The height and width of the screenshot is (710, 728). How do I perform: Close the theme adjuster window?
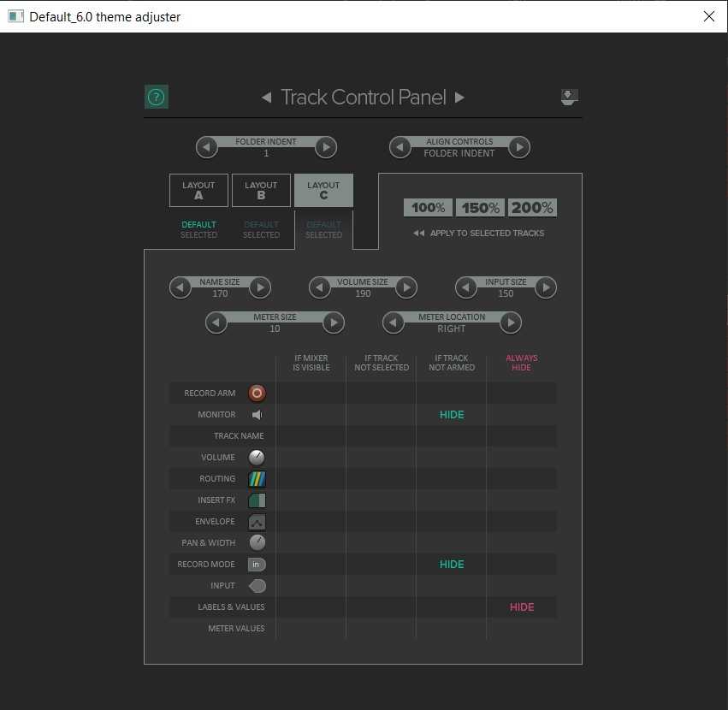point(709,16)
